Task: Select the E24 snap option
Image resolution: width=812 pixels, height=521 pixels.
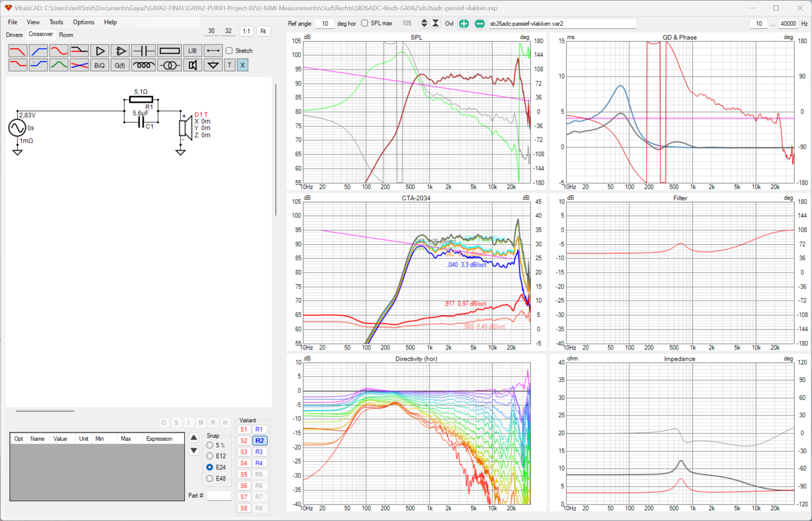Action: pyautogui.click(x=210, y=467)
